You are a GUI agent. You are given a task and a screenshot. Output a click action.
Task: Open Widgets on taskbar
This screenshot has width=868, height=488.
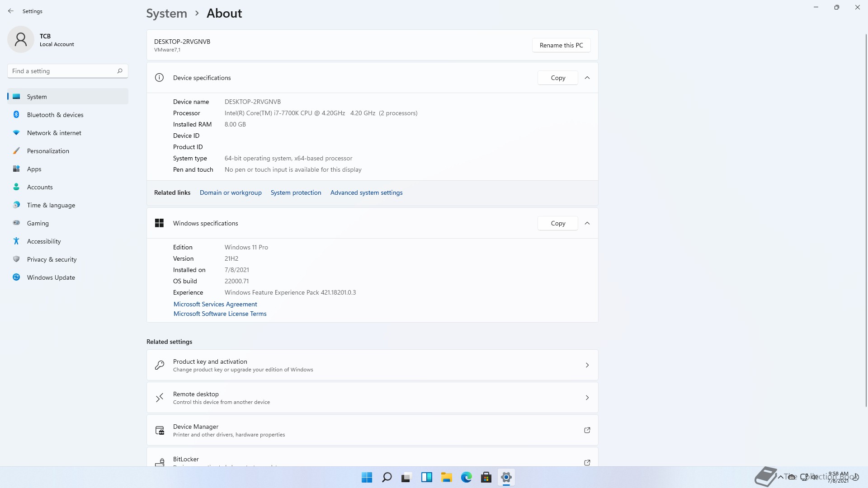pos(426,477)
